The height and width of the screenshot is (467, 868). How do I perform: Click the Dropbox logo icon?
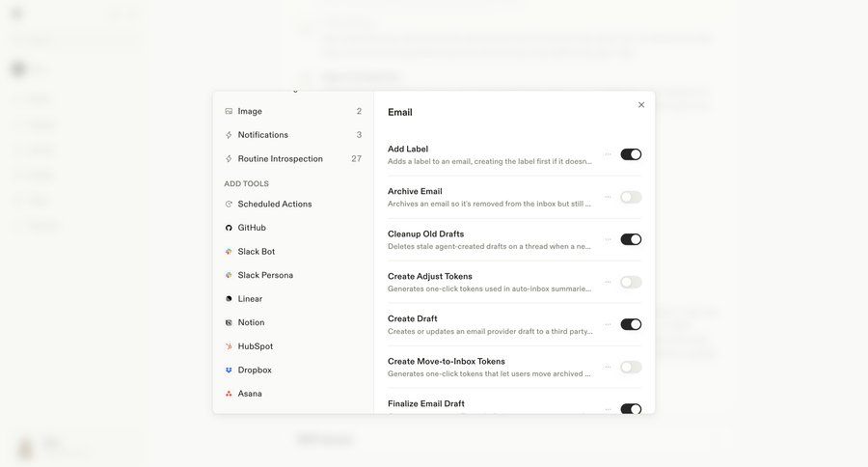(x=229, y=371)
